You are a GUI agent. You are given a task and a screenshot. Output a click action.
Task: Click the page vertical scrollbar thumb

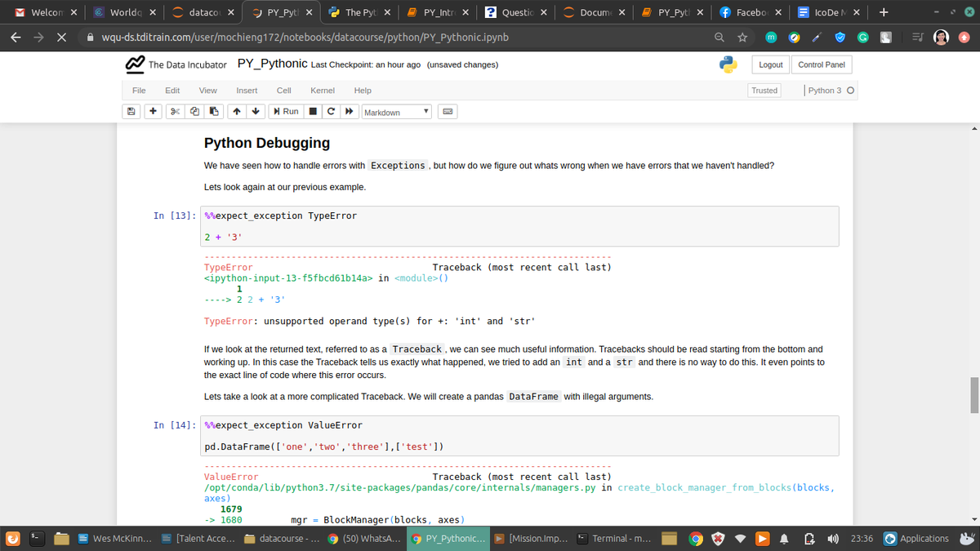point(973,395)
